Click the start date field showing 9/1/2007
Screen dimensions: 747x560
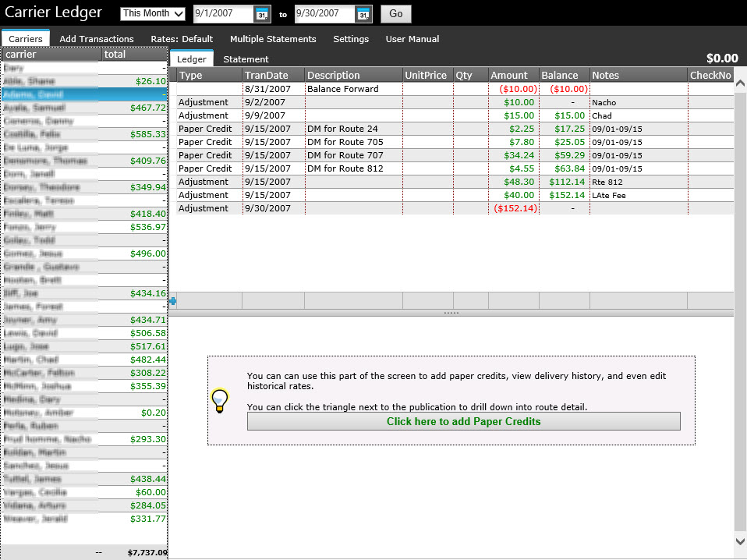coord(223,14)
